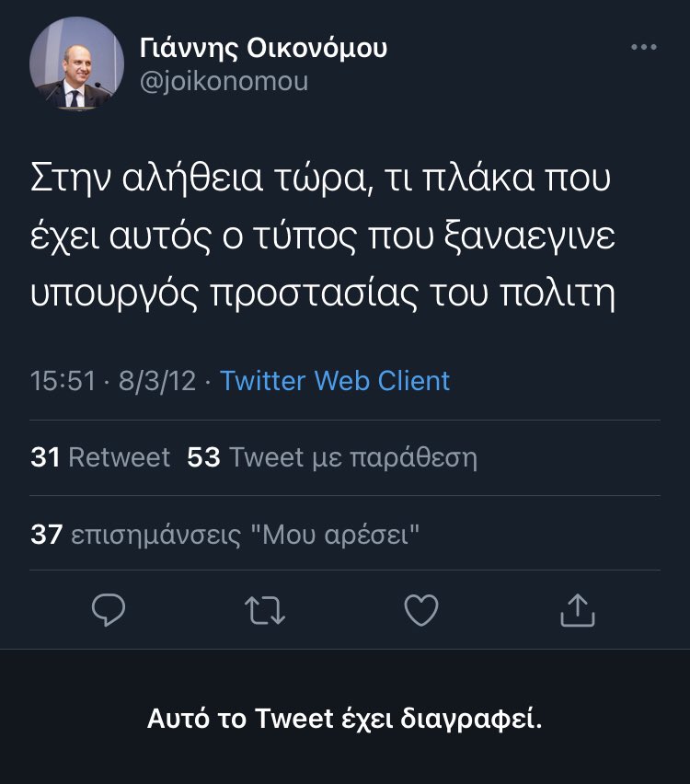Show the 53 Tweet με παράθεση
690x784 pixels.
click(332, 457)
